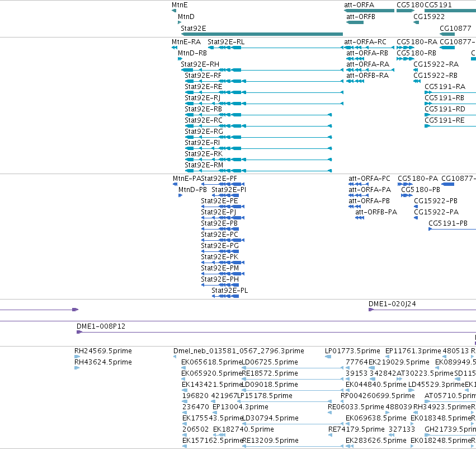Click the Stat92E-RF transcript label
This screenshot has width=476, height=449.
[203, 76]
